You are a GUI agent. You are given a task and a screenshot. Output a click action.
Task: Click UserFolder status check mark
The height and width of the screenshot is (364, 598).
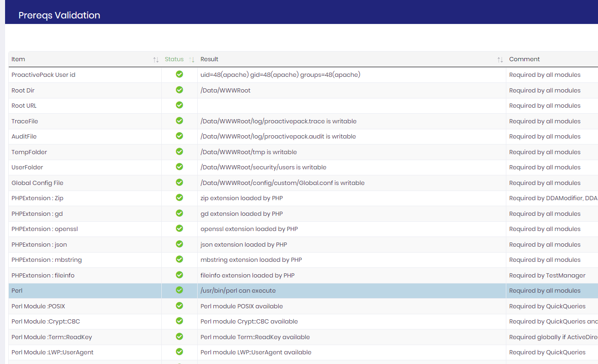point(179,167)
